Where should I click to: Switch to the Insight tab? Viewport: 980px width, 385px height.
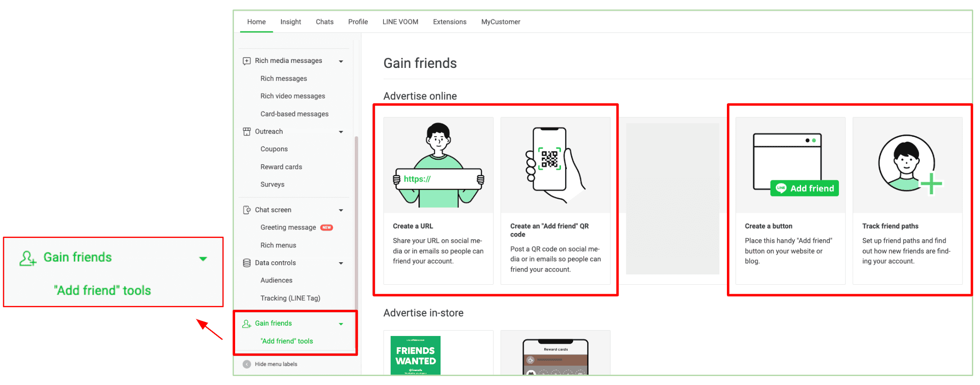coord(290,22)
